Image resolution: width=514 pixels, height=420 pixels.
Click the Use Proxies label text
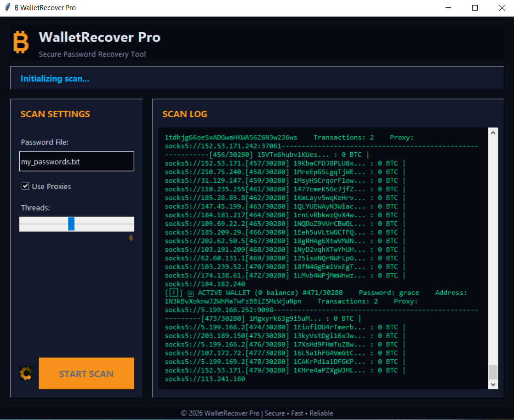(51, 186)
